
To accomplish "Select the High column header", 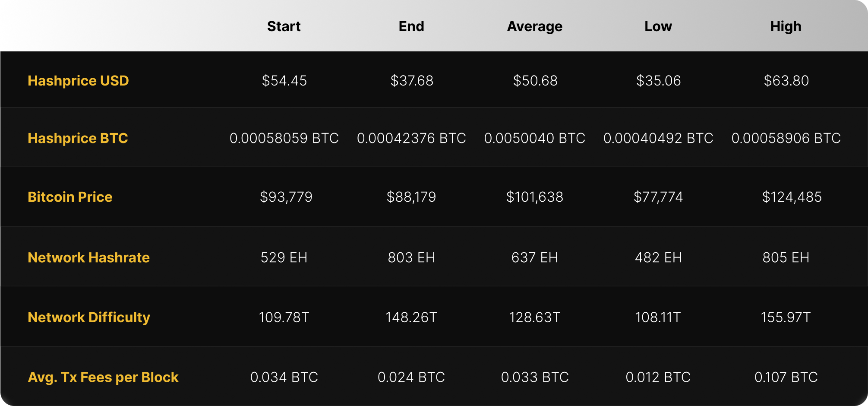I will (x=786, y=26).
